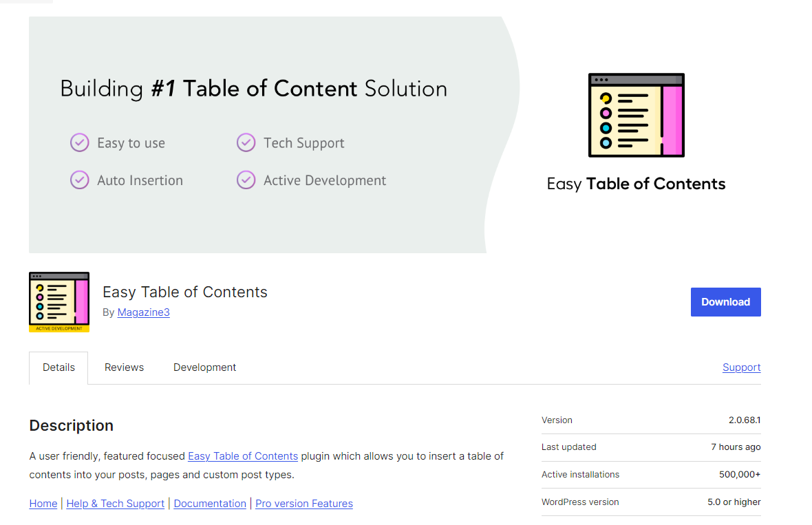
Task: Open the Pro version Features link
Action: (304, 504)
